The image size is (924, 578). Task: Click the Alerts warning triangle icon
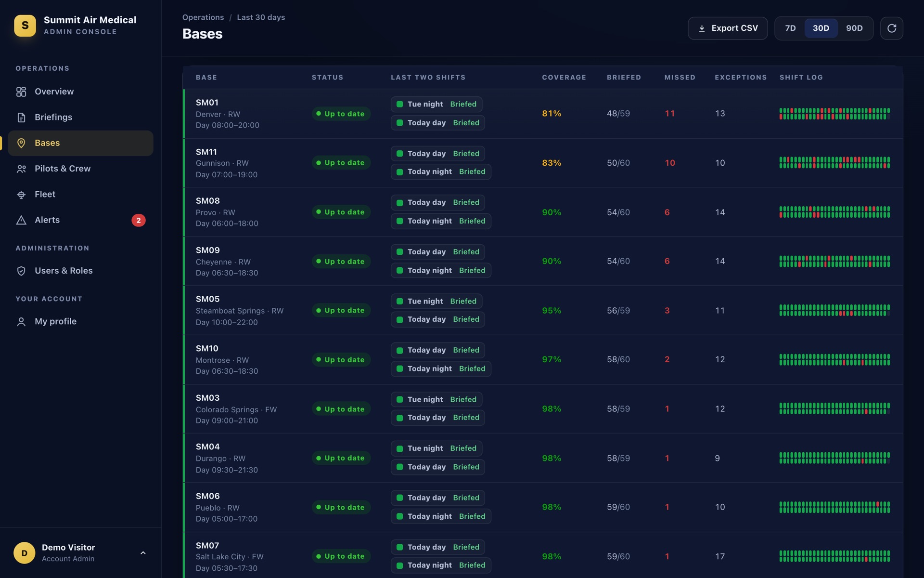pyautogui.click(x=21, y=220)
